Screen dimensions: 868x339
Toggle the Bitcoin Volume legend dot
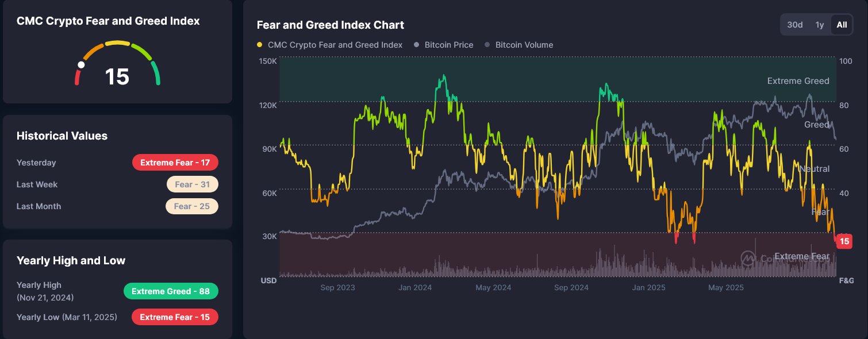tap(487, 45)
